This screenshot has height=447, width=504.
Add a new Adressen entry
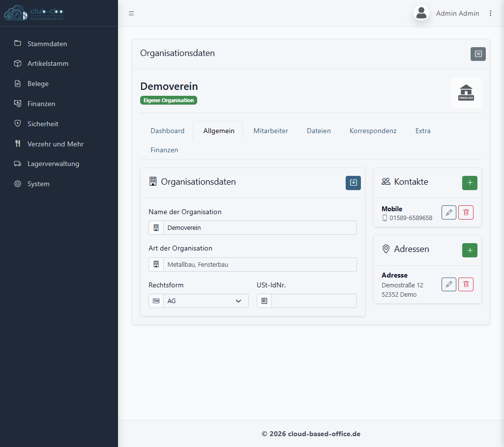[x=470, y=250]
